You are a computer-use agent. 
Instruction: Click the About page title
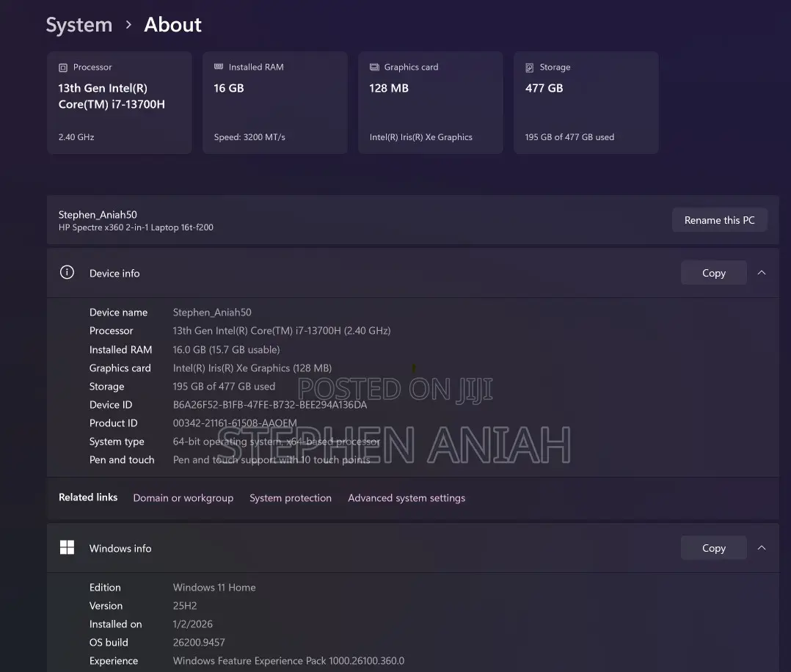(x=173, y=25)
